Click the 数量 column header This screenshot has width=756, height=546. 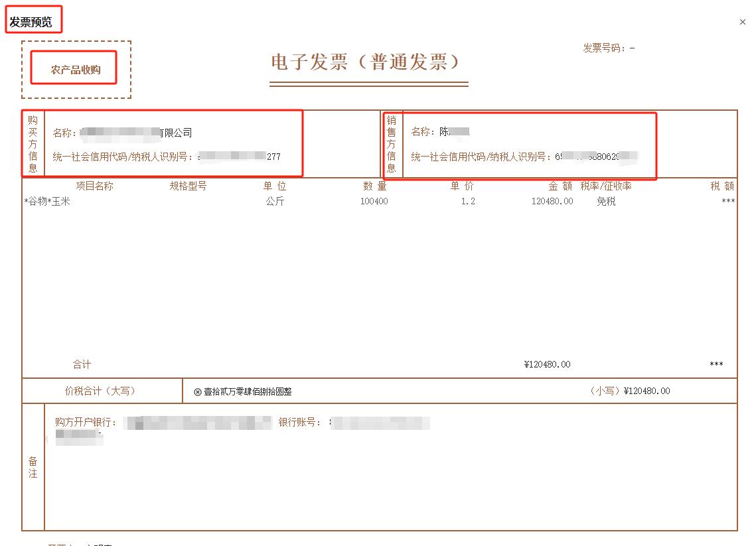375,186
